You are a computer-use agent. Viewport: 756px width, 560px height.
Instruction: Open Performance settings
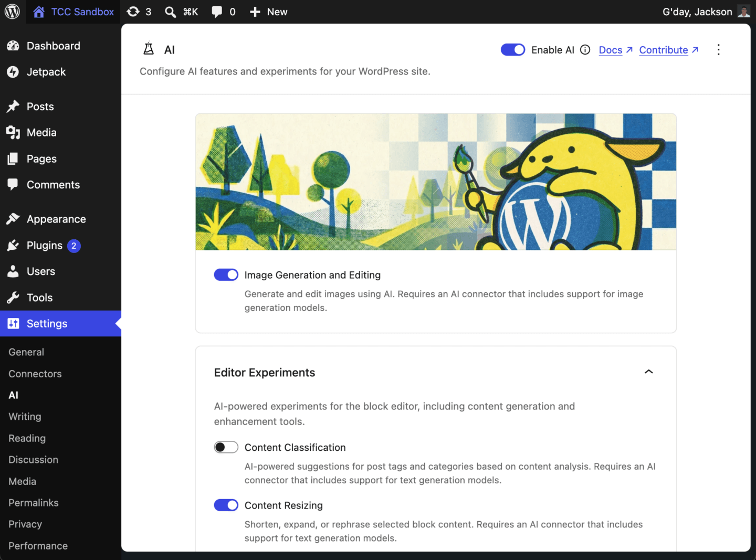38,546
